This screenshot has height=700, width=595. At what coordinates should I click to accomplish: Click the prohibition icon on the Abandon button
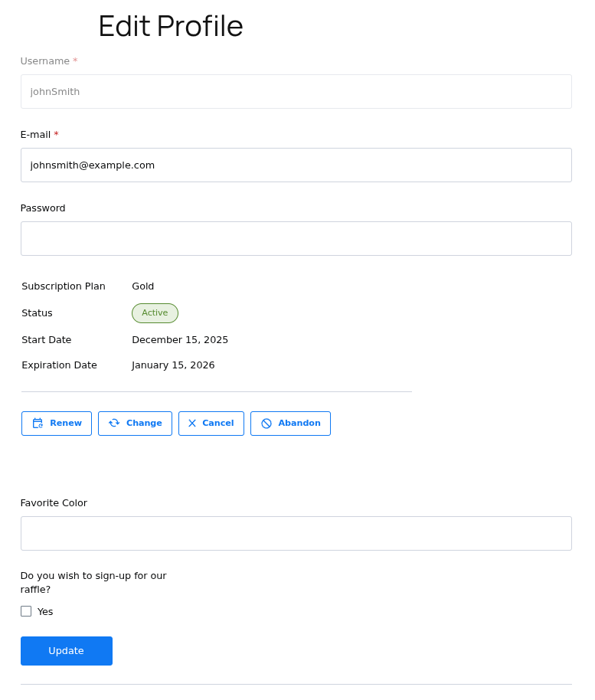point(266,423)
